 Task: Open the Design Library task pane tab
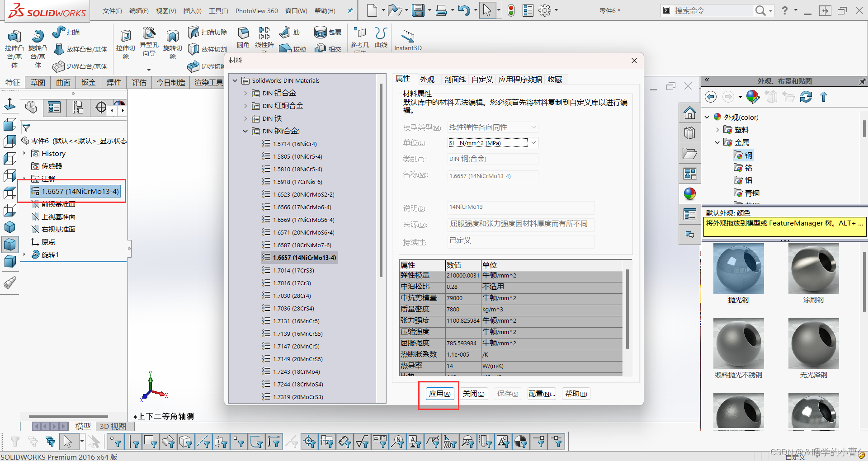(x=690, y=133)
